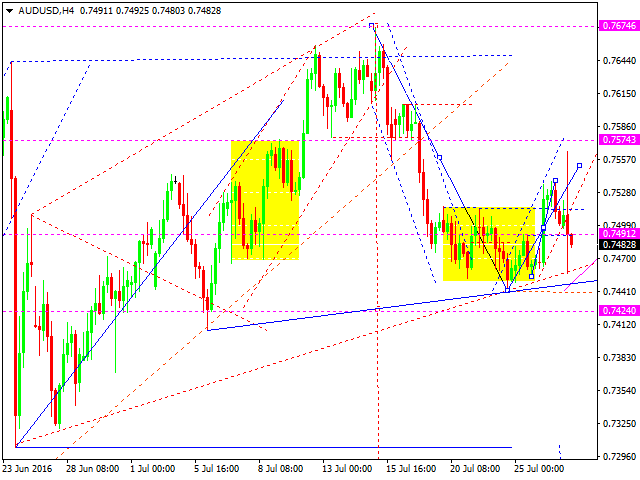Click the 0.72960 price scale value
640x480 pixels.
point(619,456)
